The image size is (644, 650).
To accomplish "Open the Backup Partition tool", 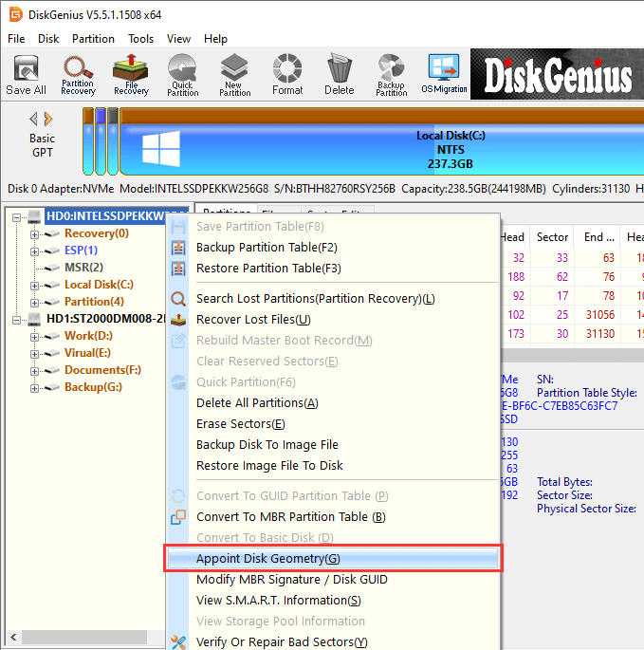I will click(x=391, y=74).
